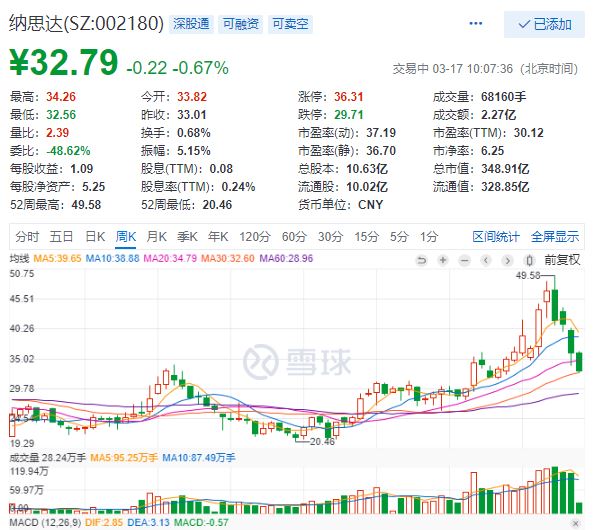Click the 52周最低 value 20.46
This screenshot has width=594, height=530.
pyautogui.click(x=217, y=205)
